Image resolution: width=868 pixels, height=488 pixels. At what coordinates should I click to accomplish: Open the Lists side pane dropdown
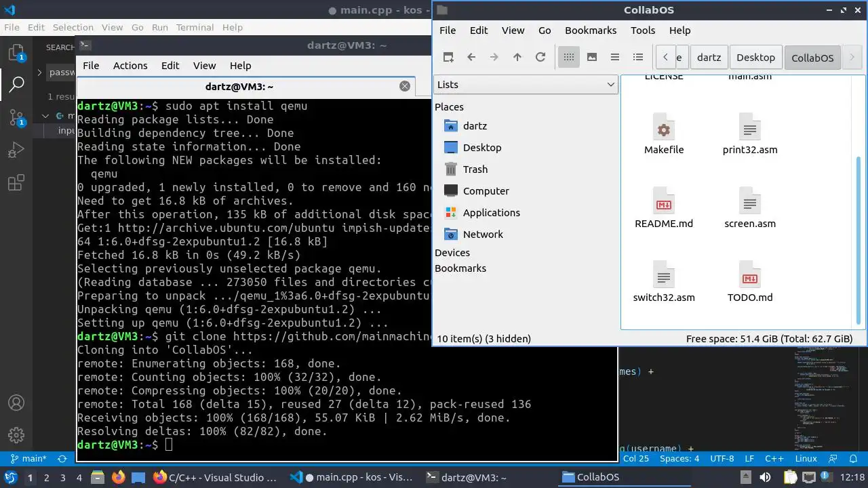pos(526,85)
